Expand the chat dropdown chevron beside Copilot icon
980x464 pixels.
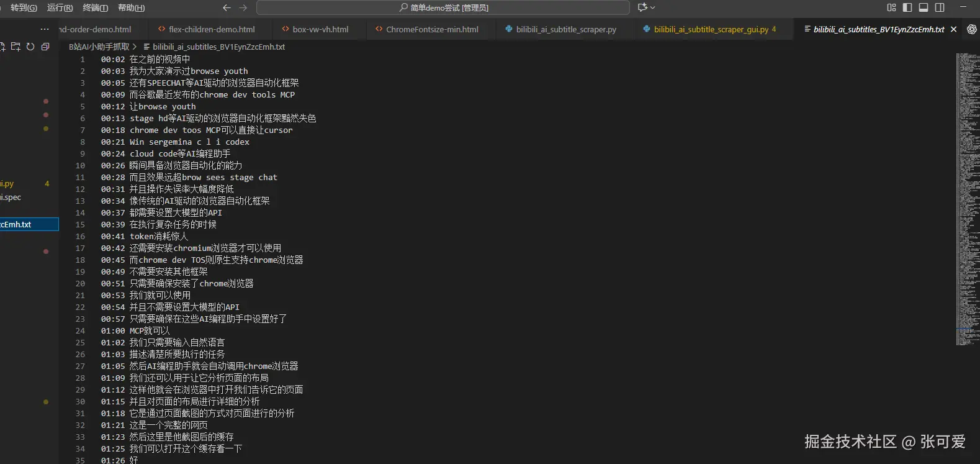click(x=652, y=7)
